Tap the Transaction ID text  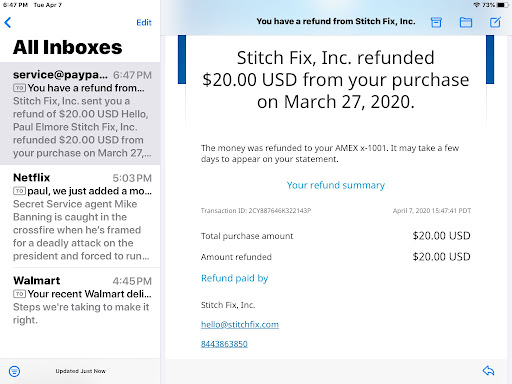click(256, 210)
